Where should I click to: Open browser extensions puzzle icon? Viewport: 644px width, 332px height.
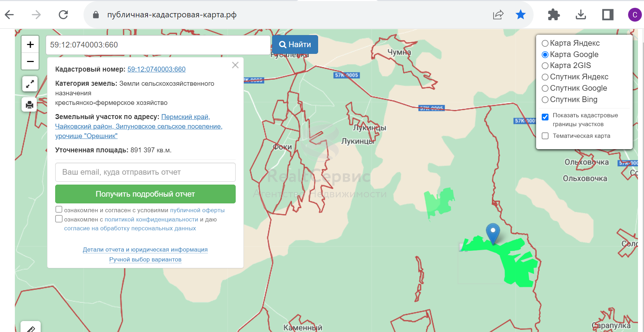[x=553, y=15]
